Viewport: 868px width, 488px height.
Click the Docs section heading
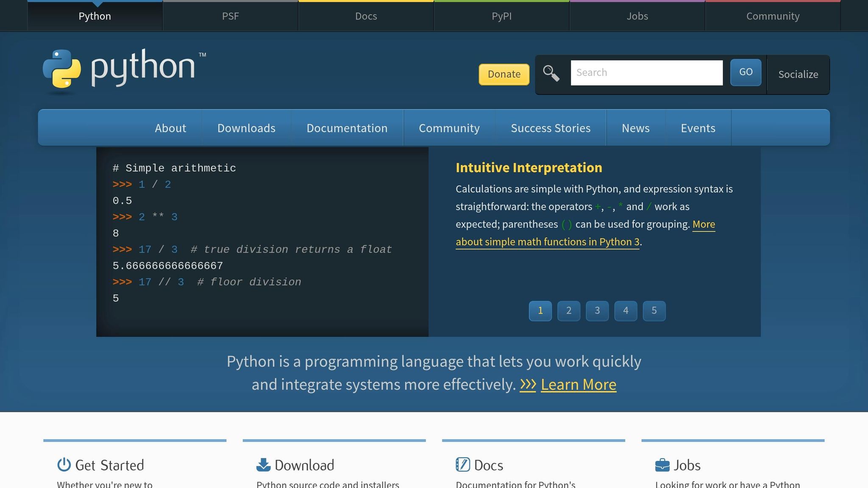[489, 465]
